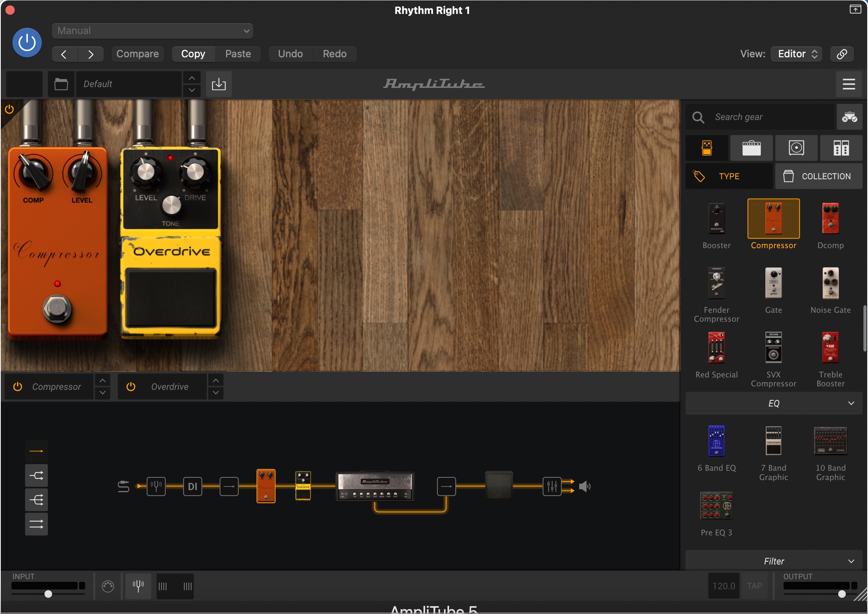Click the Default preset name field
The width and height of the screenshot is (868, 614).
point(129,84)
